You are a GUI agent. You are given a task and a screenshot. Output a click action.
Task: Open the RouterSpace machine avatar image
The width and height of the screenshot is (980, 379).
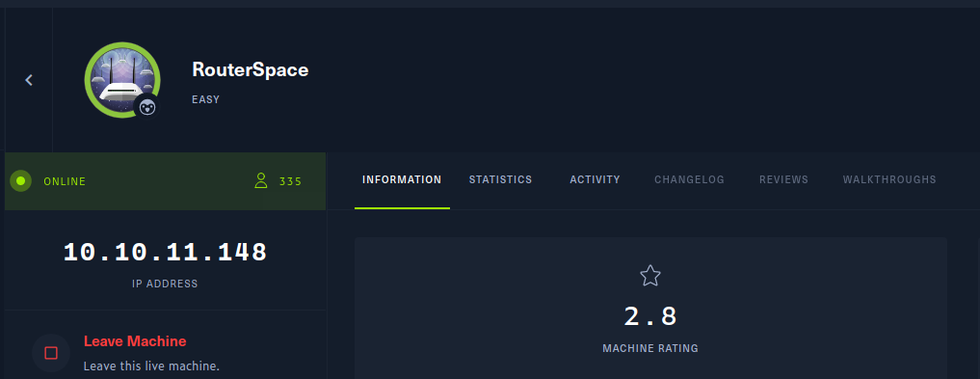click(122, 79)
